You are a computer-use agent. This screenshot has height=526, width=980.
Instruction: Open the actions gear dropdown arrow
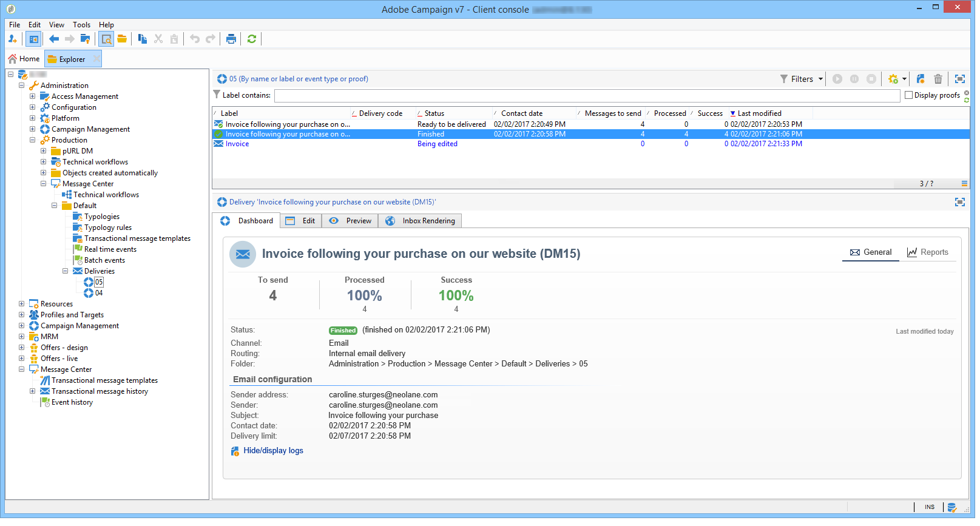(x=904, y=79)
